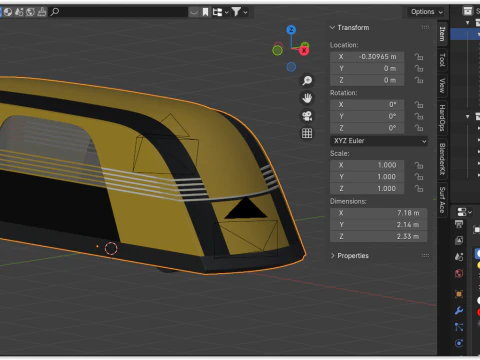Switch to the Item sidebar tab
The image size is (480, 360).
[x=442, y=34]
